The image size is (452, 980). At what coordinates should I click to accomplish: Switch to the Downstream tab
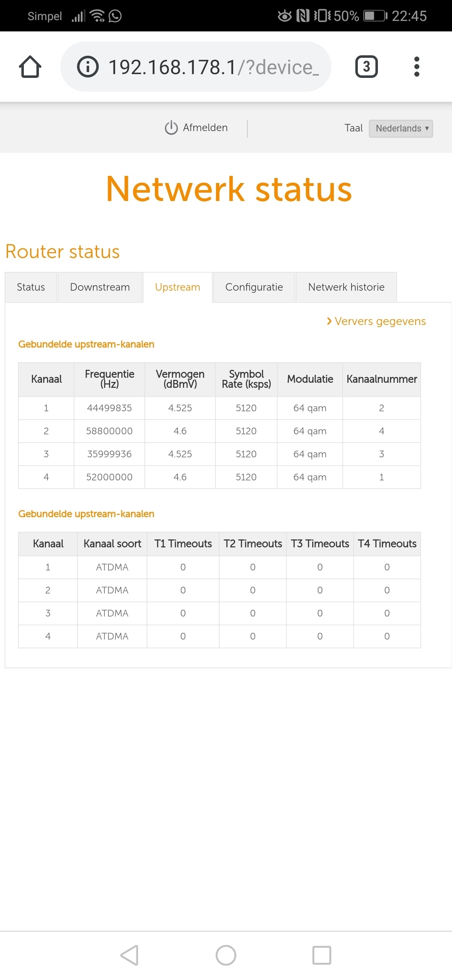click(x=100, y=287)
